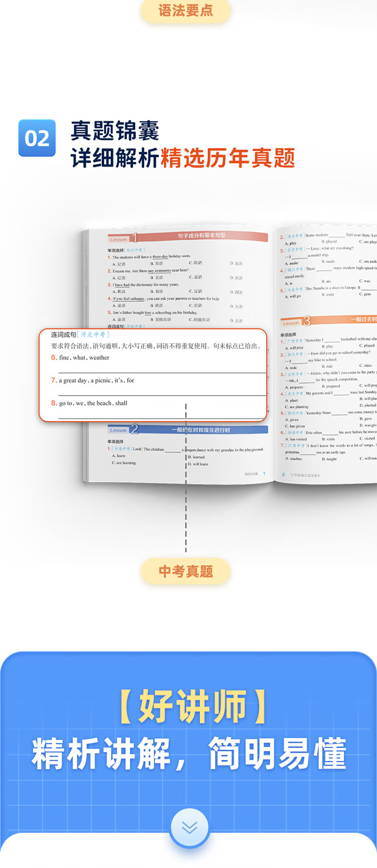Image resolution: width=377 pixels, height=868 pixels.
Task: Click the 语法要点 pill label
Action: point(185,11)
